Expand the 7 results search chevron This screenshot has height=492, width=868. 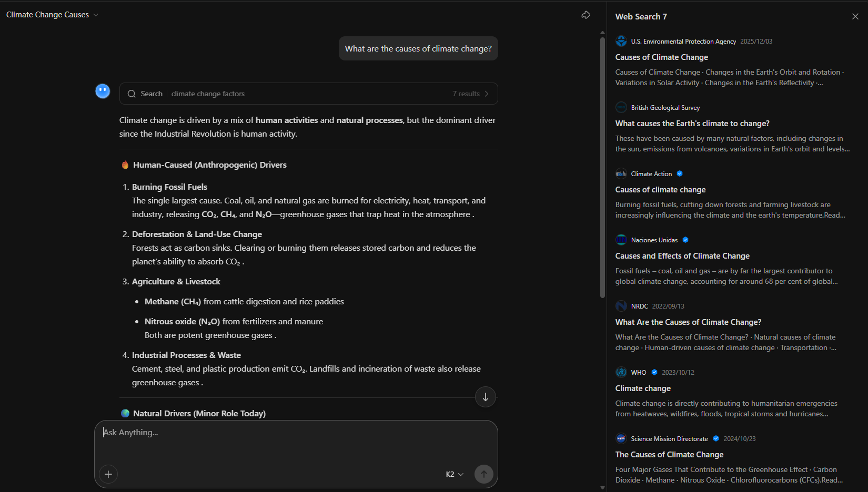point(487,94)
